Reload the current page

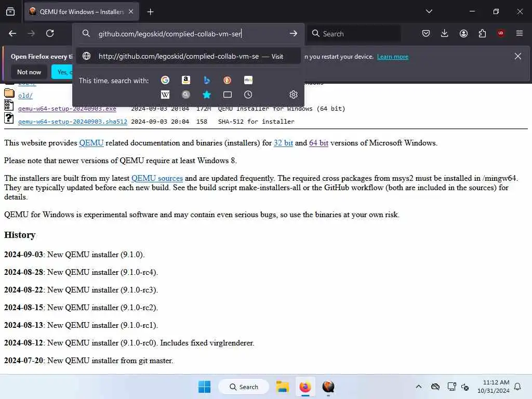point(50,33)
